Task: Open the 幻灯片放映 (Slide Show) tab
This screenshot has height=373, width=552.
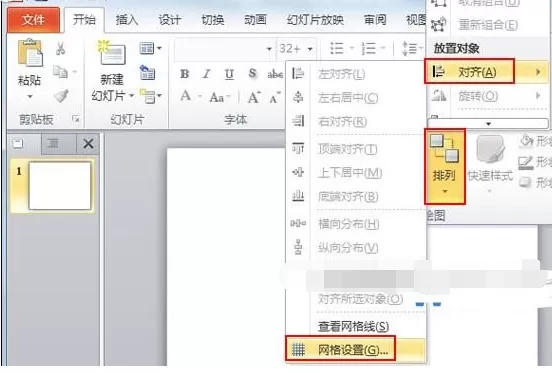Action: coord(315,20)
